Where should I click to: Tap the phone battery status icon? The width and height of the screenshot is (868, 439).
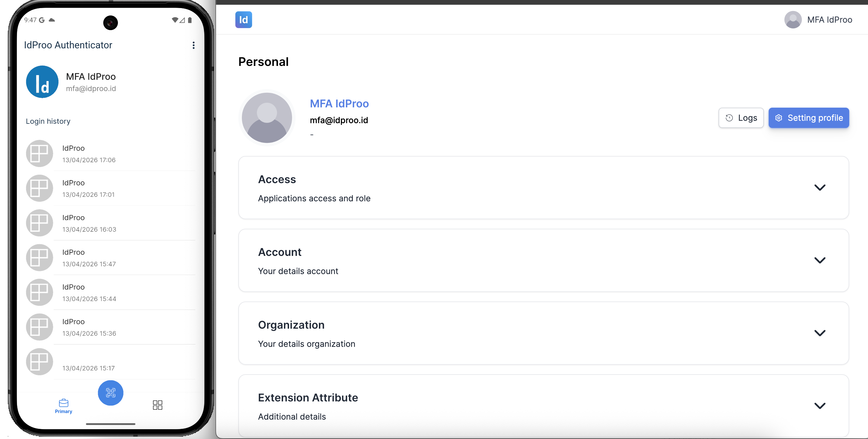[x=190, y=20]
